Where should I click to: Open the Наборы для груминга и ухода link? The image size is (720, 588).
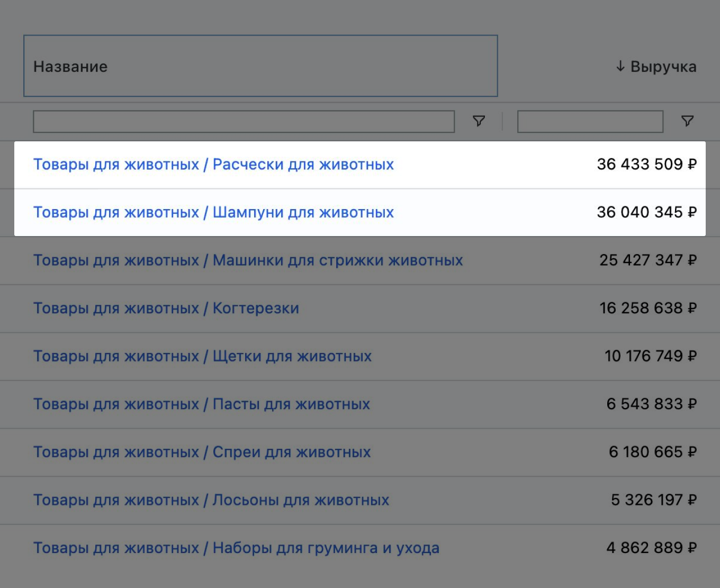click(236, 548)
